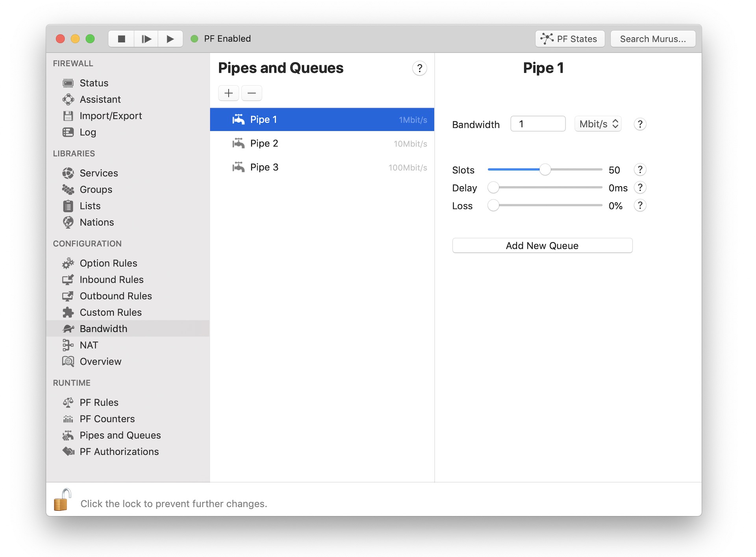Click the 1Mbit/s value on Pipe 1 row
Screen dimensions: 756x557
413,120
